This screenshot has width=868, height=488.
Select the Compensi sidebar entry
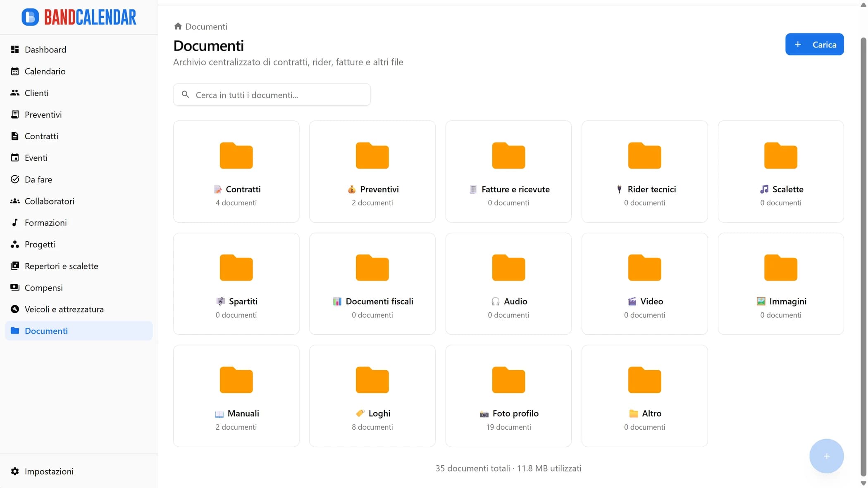click(x=43, y=288)
